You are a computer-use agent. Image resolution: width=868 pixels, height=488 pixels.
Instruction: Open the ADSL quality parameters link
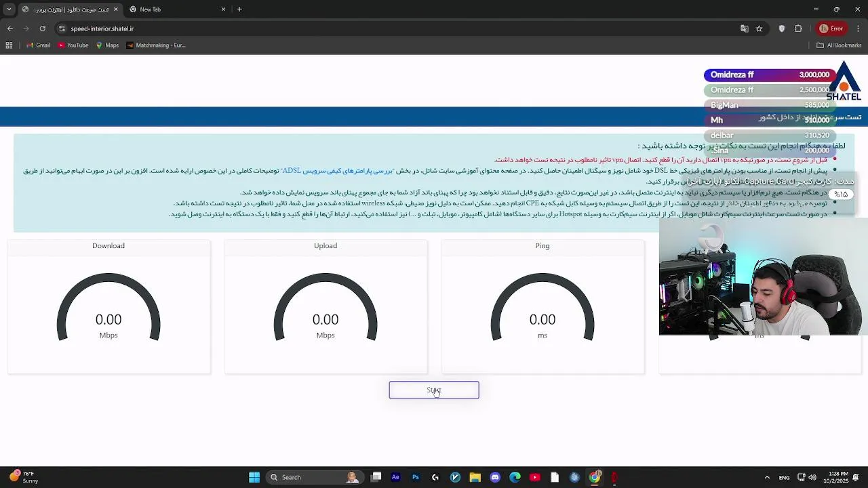tap(338, 171)
